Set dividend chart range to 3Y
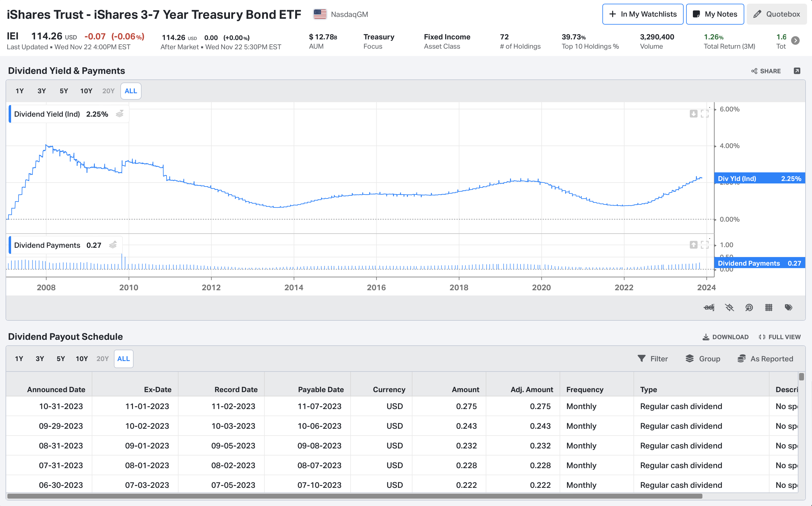 42,91
